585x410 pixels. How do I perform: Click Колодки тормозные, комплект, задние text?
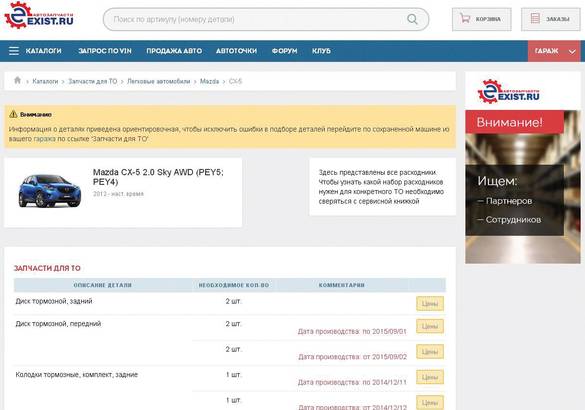(x=76, y=375)
